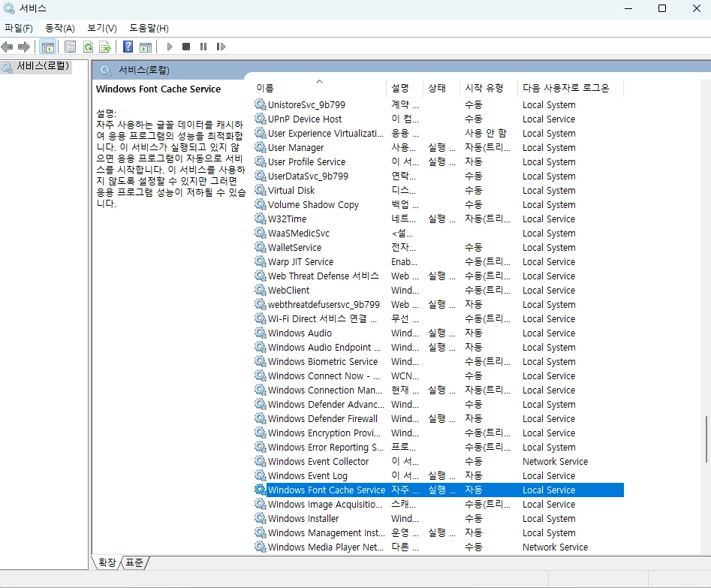The width and height of the screenshot is (711, 588).
Task: Open the 동작(A) menu
Action: point(60,28)
